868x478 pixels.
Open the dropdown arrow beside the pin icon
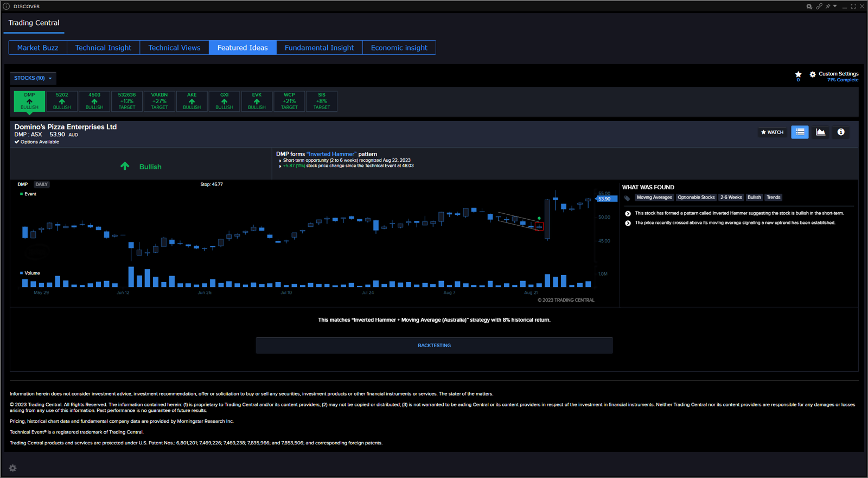point(835,7)
